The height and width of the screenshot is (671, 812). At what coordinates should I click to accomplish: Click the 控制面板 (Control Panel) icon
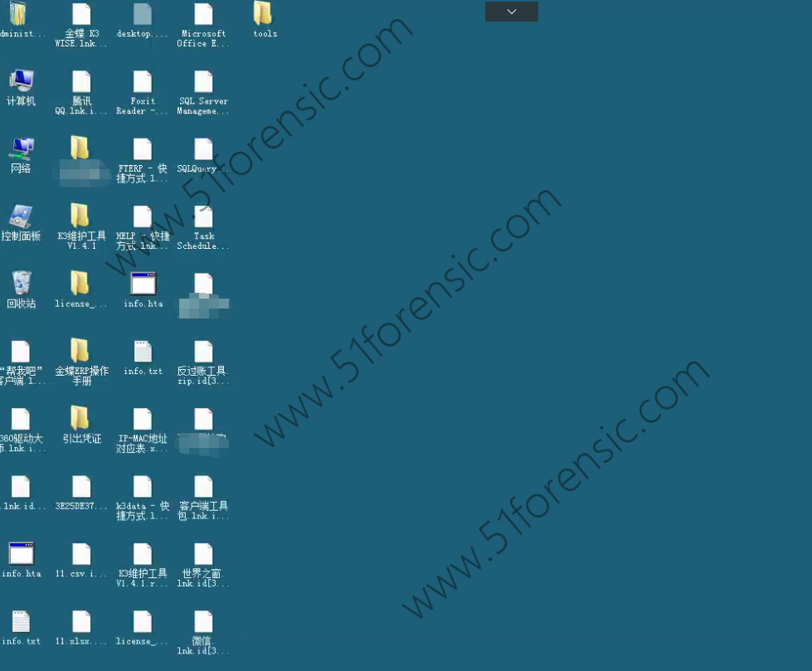tap(21, 217)
